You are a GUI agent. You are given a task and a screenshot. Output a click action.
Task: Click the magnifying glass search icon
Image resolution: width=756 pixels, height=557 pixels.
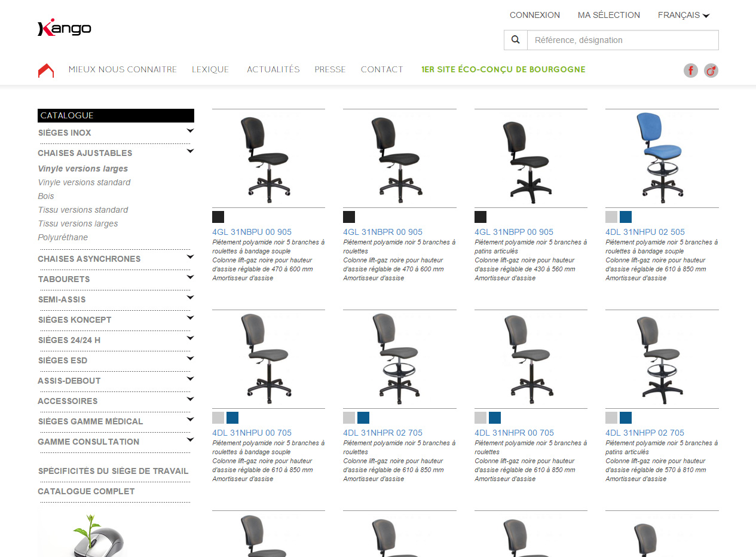tap(516, 40)
